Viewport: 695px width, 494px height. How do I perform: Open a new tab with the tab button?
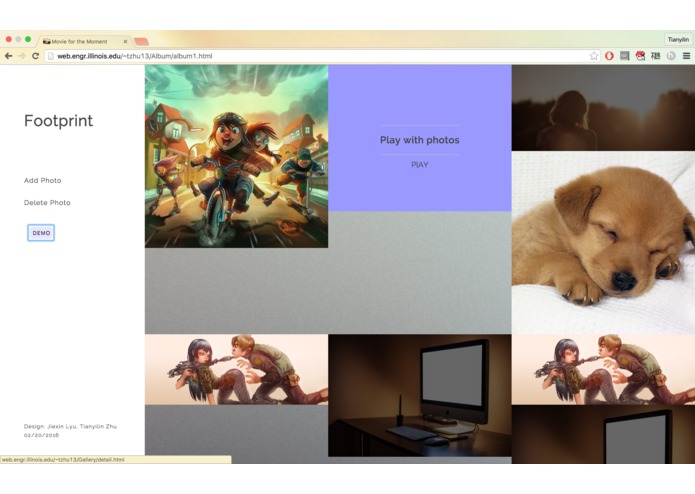[141, 42]
